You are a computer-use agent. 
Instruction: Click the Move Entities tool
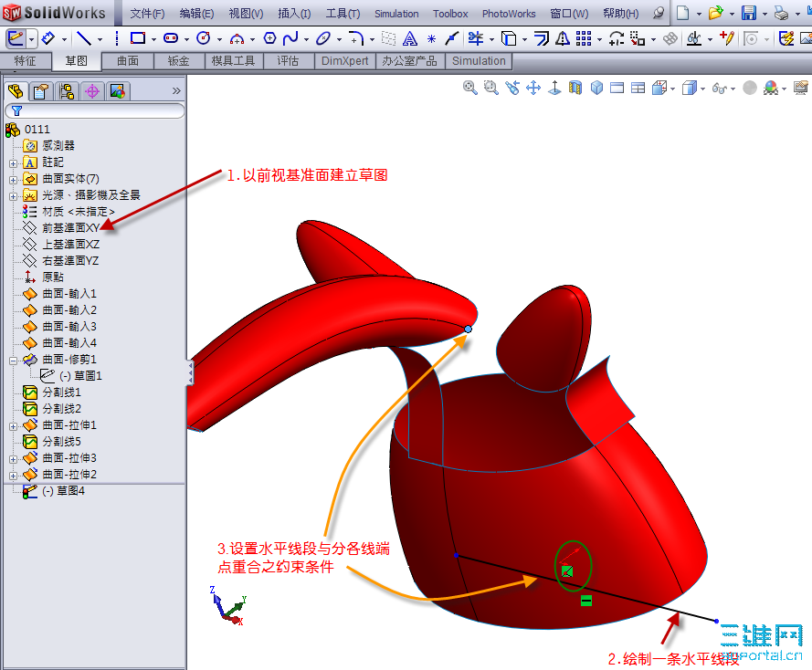[x=638, y=38]
